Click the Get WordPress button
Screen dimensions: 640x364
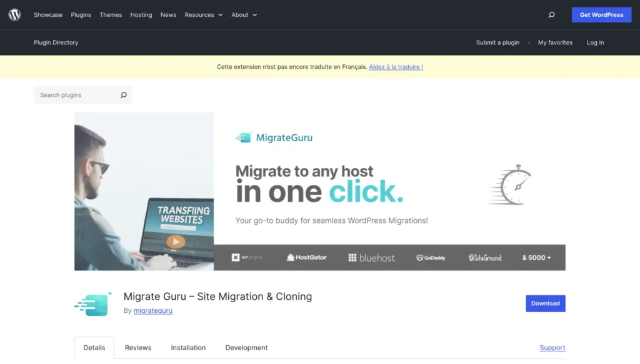(601, 15)
